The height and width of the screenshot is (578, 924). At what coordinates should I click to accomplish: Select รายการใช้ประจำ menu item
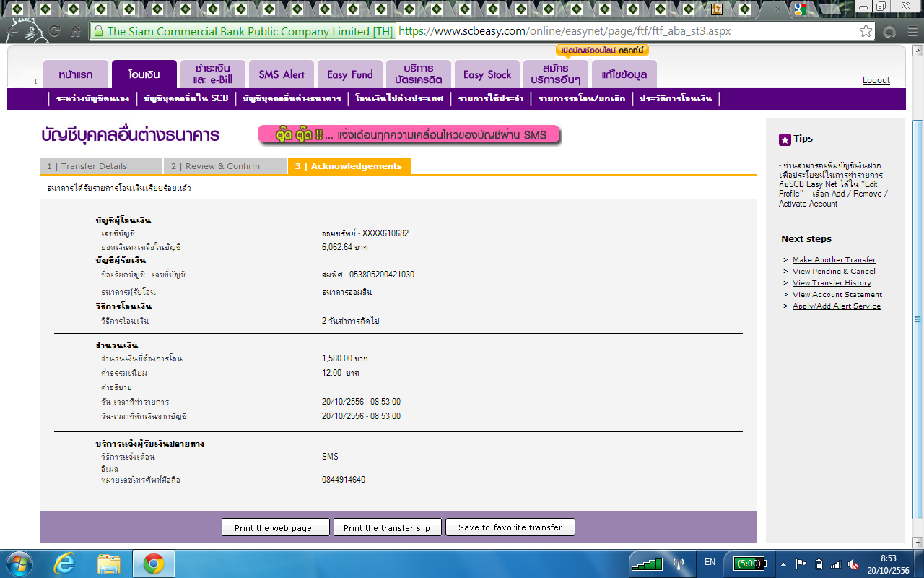coord(491,98)
